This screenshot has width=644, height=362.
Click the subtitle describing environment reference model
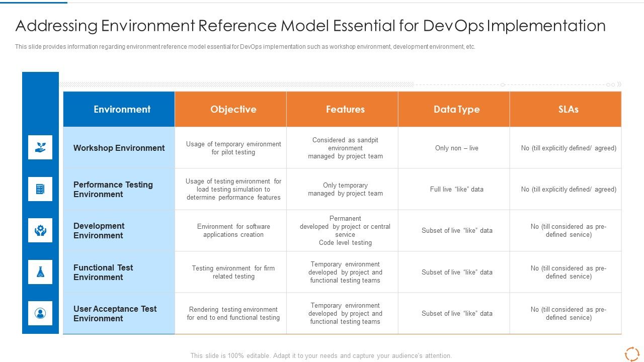245,47
